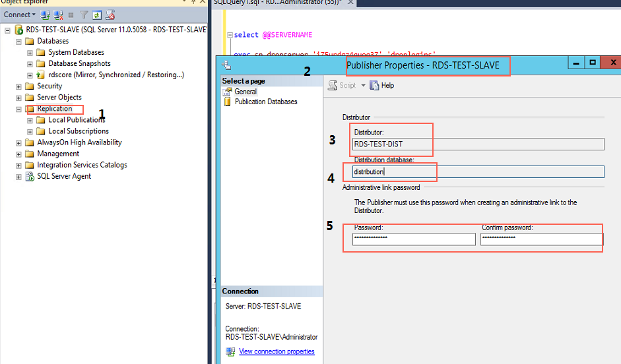
Task: Click the Stop toolbar icon
Action: coord(71,15)
